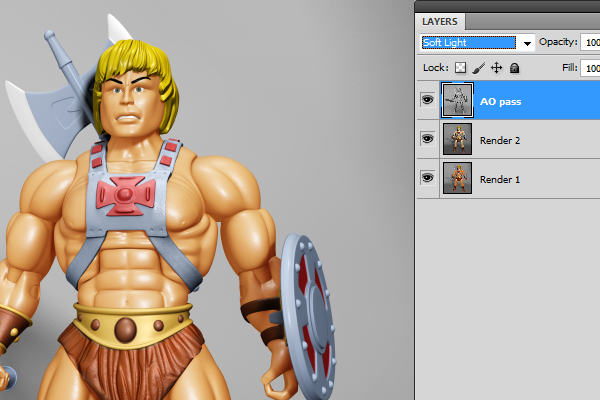Toggle lock all padlock icon
The height and width of the screenshot is (400, 600).
pos(514,68)
